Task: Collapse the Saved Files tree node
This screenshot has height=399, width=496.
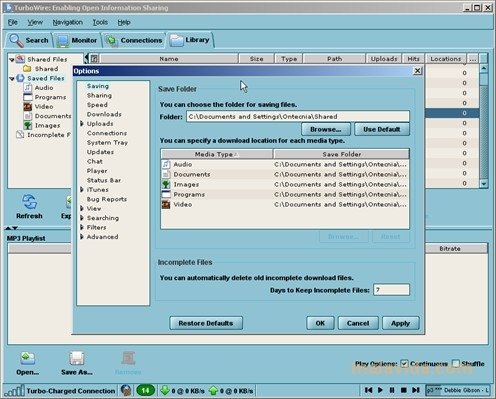Action: (12, 79)
